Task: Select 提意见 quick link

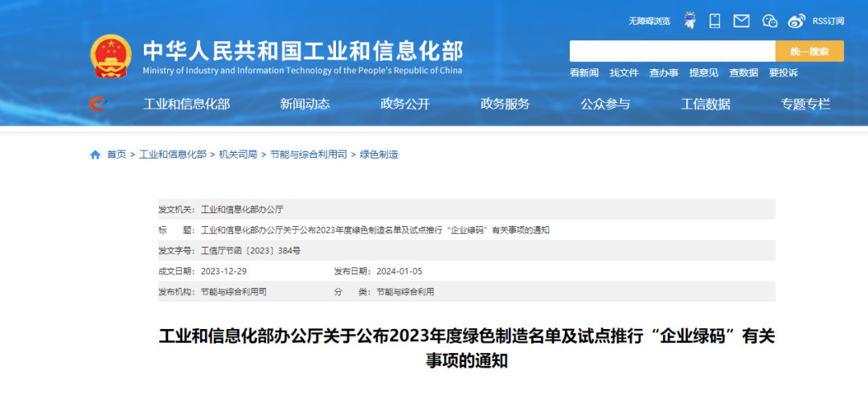Action: click(703, 72)
